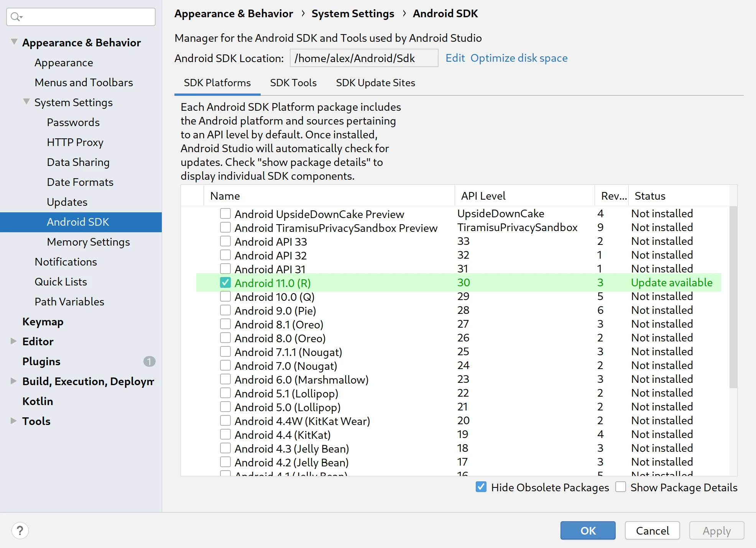
Task: Toggle Hide Obsolete Packages checkbox
Action: click(x=481, y=487)
